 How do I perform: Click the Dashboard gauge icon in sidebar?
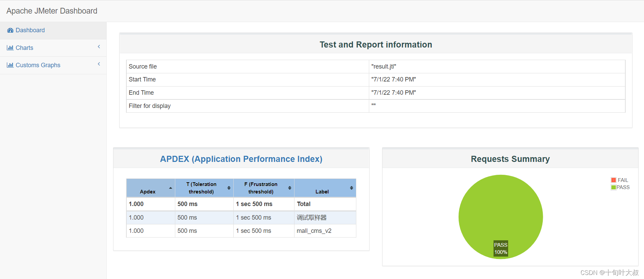(10, 30)
